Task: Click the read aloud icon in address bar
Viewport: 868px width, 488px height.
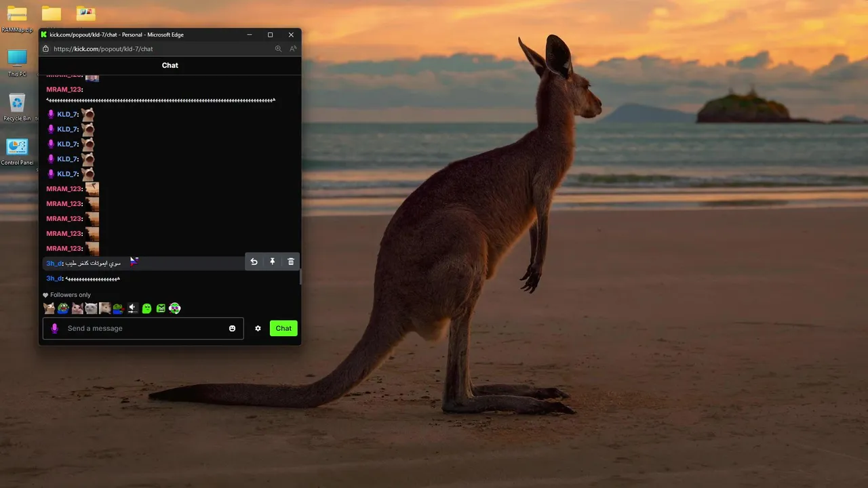Action: pos(293,49)
